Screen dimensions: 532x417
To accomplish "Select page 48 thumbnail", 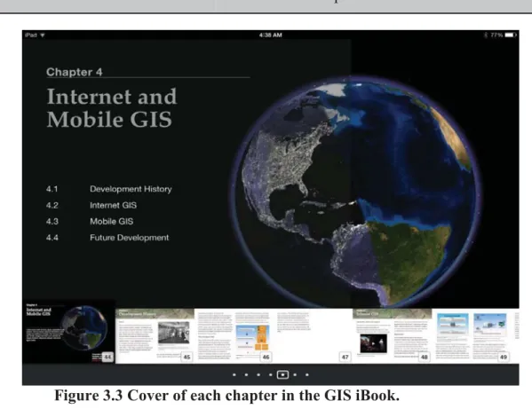I will 393,336.
